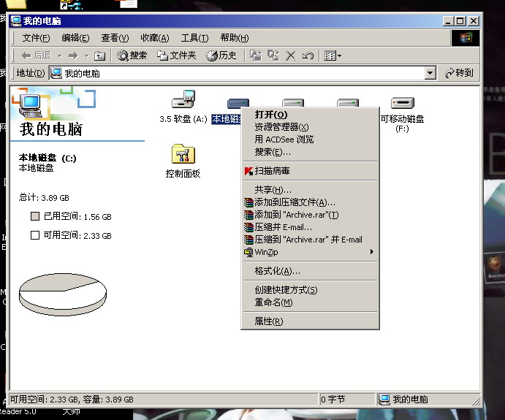This screenshot has height=420, width=505.
Task: Open the 文件(F) menu
Action: click(36, 38)
